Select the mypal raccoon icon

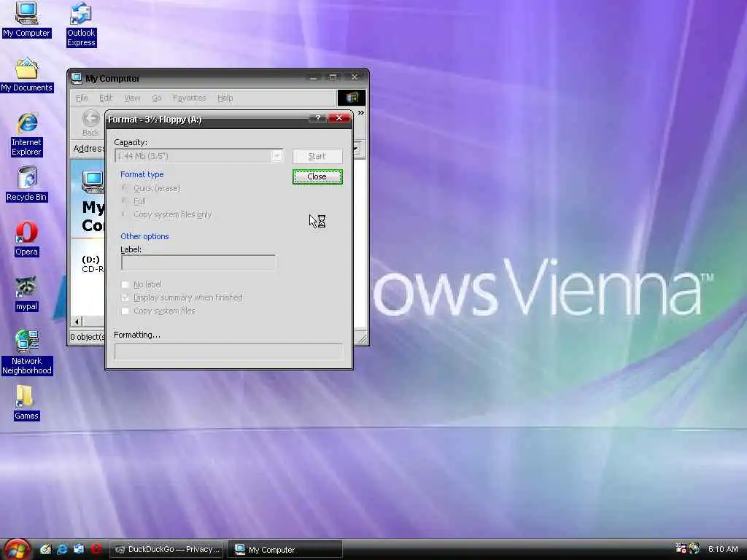pos(26,294)
